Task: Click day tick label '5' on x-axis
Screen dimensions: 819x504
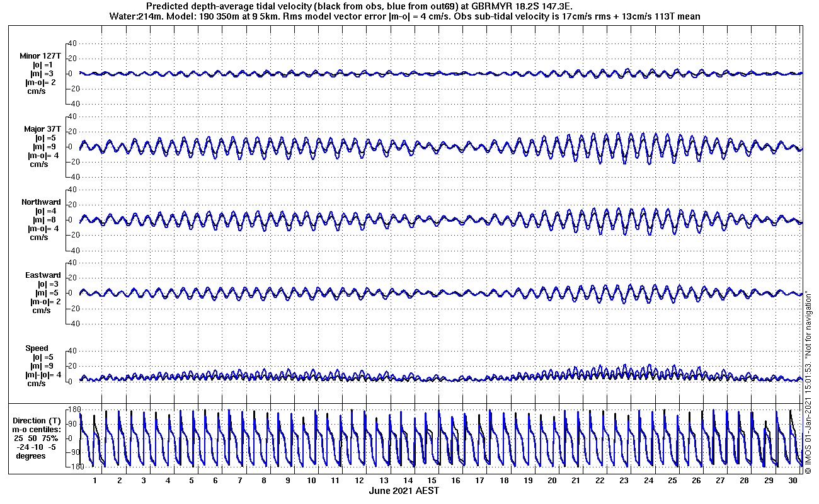Action: point(192,480)
